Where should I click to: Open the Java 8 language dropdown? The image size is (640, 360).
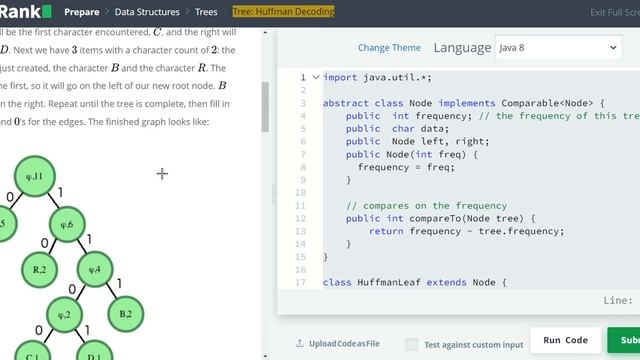[x=558, y=48]
